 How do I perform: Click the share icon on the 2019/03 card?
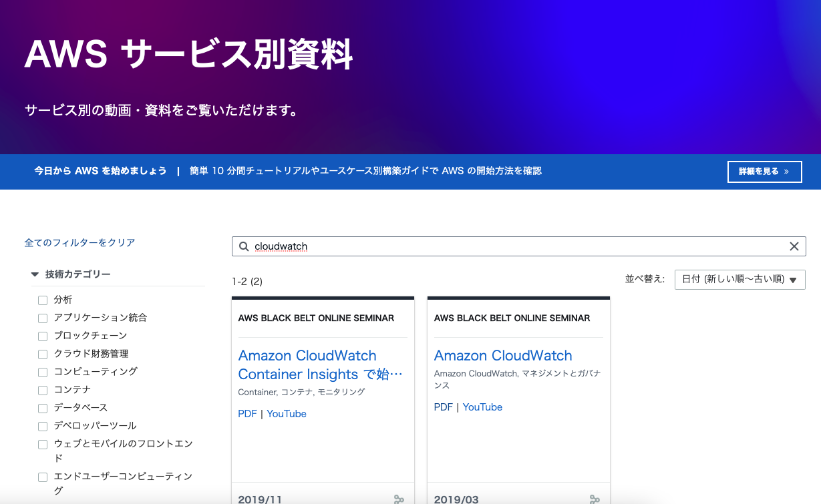pos(595,499)
